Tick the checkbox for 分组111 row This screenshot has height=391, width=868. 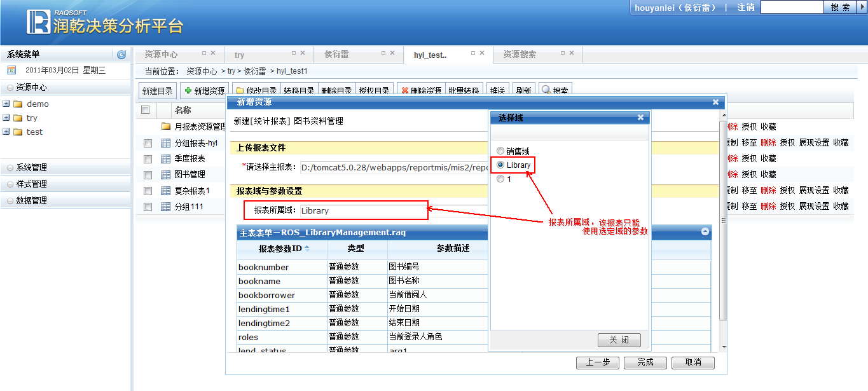[148, 207]
